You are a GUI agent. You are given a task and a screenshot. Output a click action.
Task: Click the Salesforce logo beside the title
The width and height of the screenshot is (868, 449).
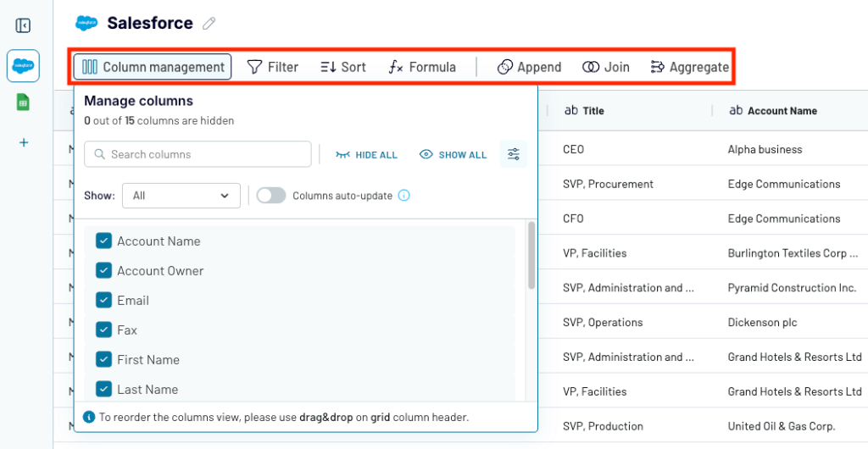86,23
